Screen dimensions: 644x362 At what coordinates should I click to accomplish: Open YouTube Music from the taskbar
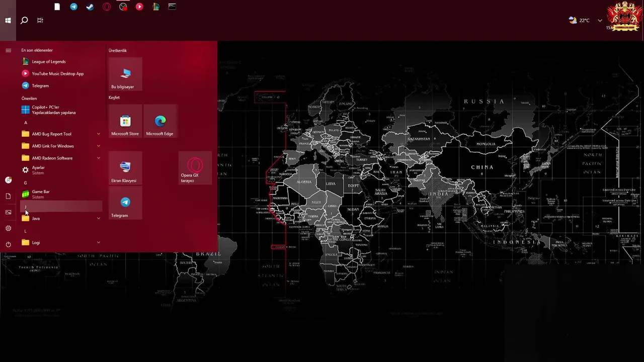tap(139, 7)
